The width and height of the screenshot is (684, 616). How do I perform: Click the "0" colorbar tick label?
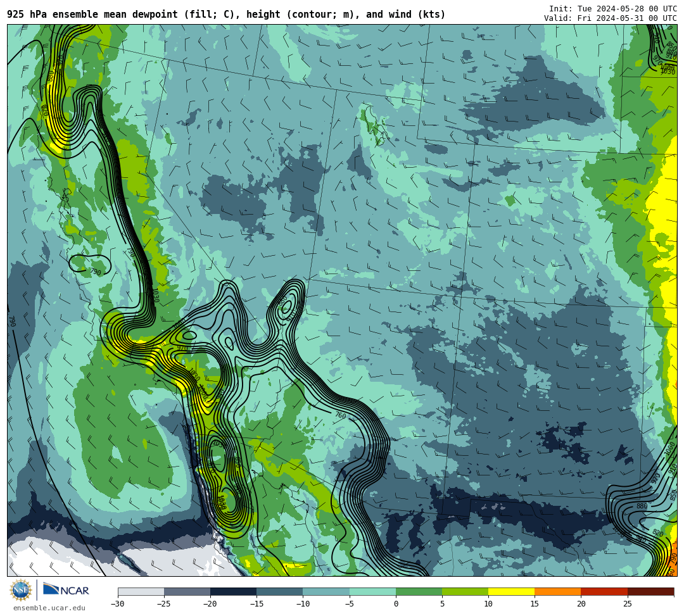point(396,604)
